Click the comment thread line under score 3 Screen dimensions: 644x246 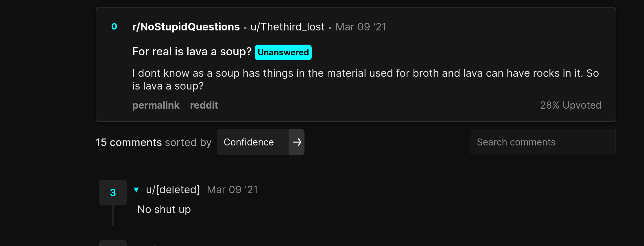113,216
